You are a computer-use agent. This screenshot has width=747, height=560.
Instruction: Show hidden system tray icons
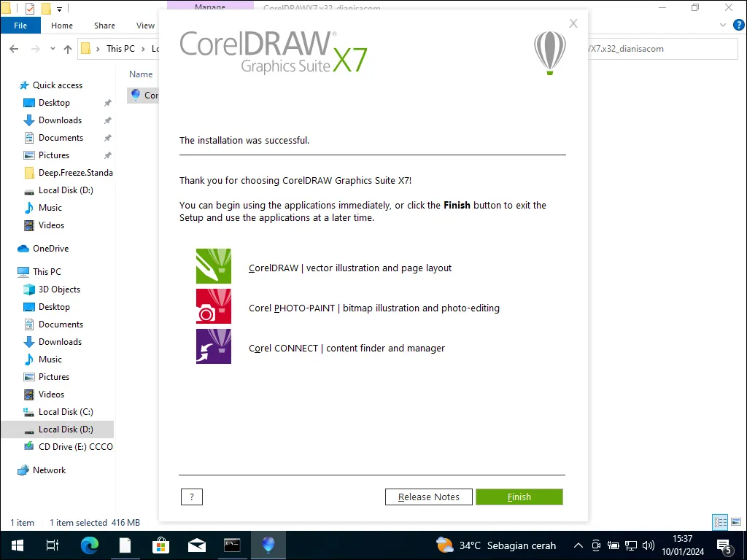(x=578, y=545)
